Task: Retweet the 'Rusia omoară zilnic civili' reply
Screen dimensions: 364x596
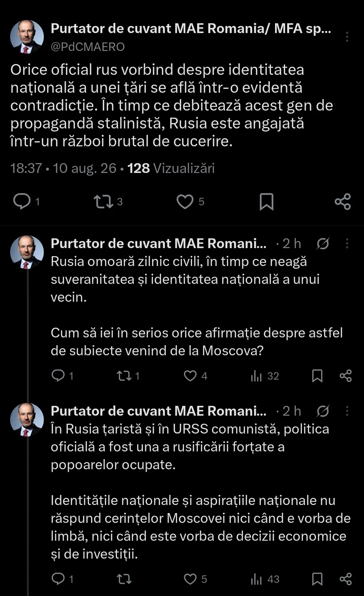Action: click(x=124, y=376)
